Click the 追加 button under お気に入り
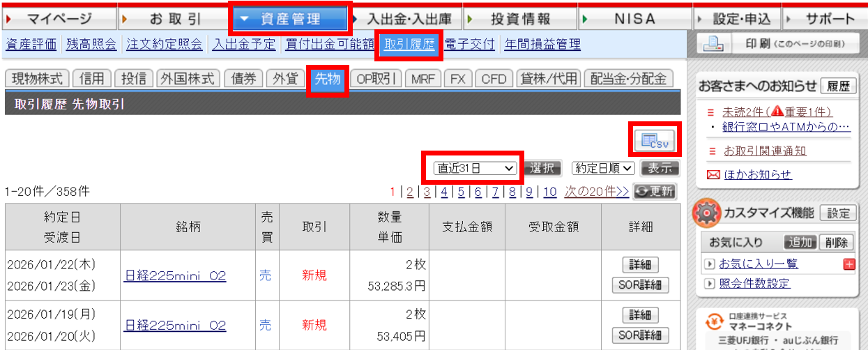Screen dimensions: 868x350 tap(800, 243)
